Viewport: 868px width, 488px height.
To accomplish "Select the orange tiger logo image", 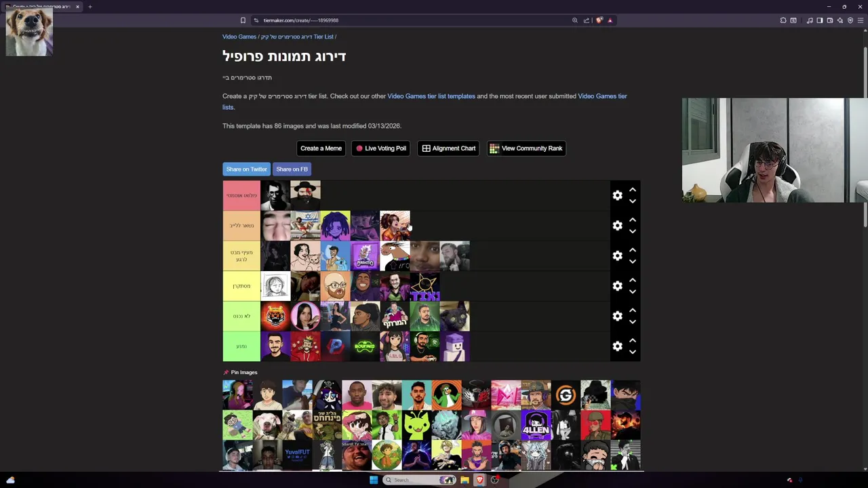I will 275,316.
